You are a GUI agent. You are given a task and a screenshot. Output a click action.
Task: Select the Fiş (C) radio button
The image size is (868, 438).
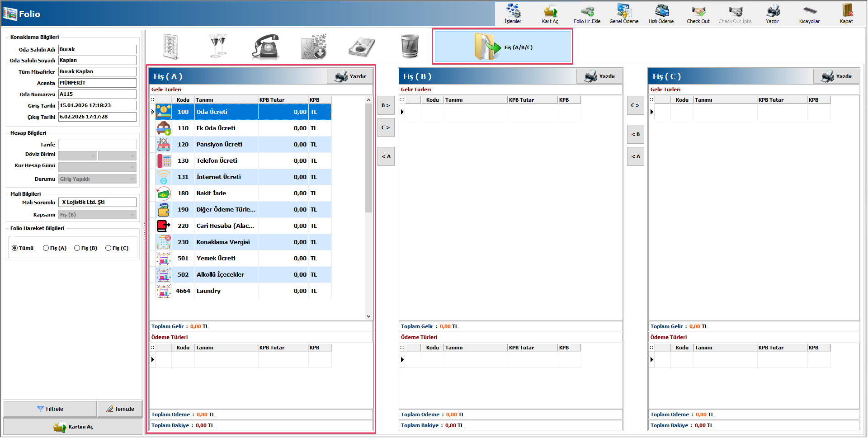click(108, 248)
